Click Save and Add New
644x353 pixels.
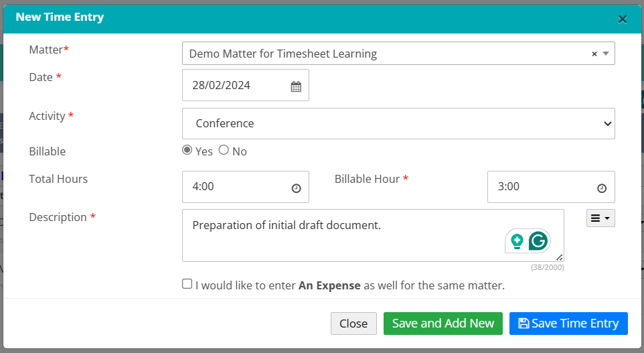point(443,324)
